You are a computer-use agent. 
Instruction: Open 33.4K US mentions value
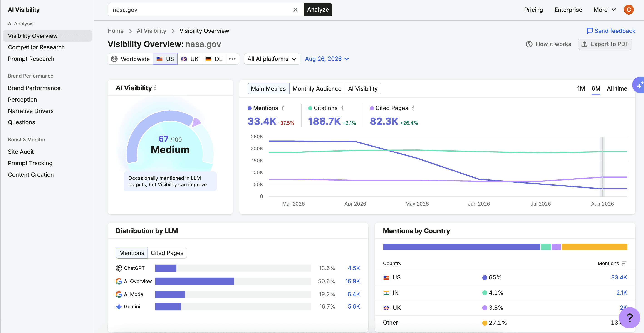[619, 278]
